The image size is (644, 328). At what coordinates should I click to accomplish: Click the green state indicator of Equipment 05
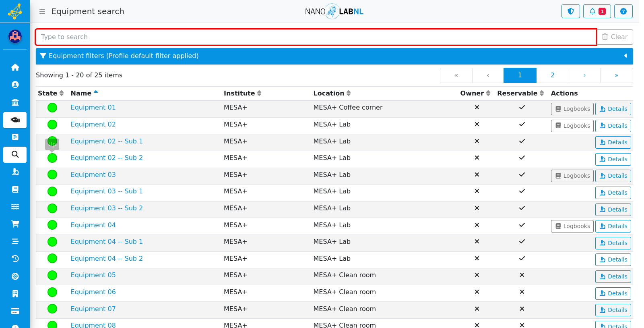coord(52,275)
